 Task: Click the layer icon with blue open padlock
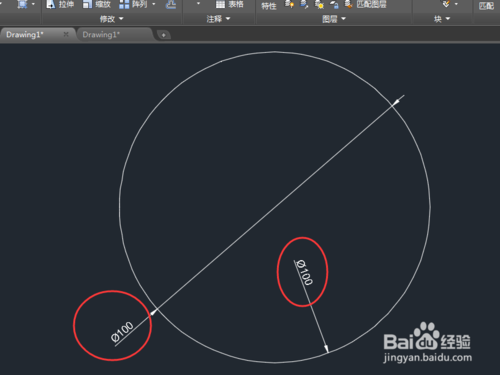point(334,4)
